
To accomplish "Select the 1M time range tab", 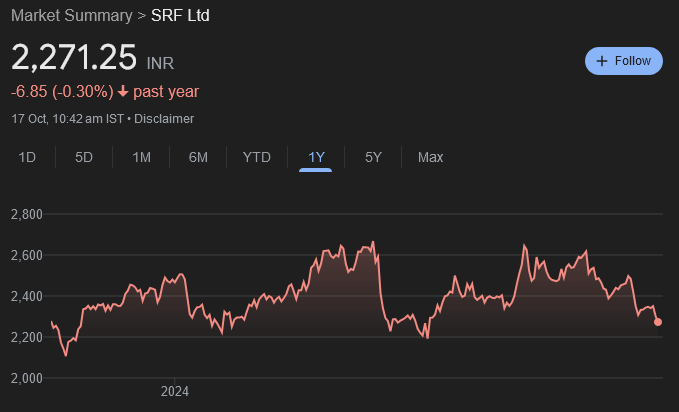I will (141, 157).
